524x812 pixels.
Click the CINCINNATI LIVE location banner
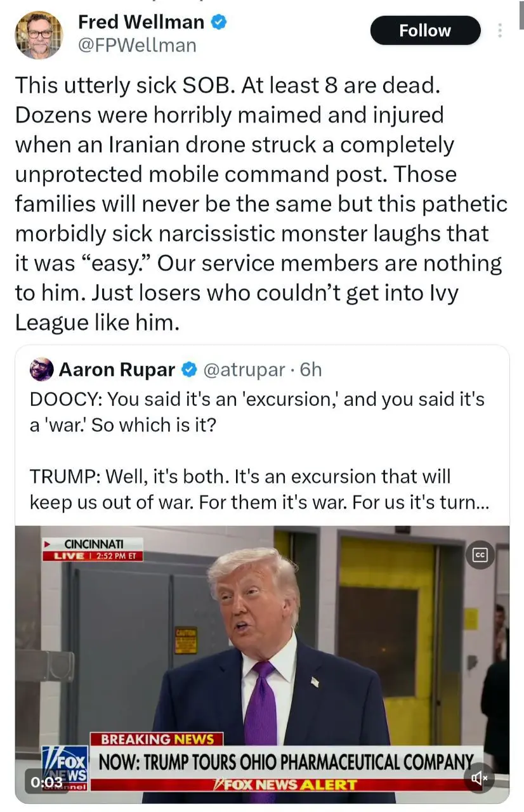point(93,549)
